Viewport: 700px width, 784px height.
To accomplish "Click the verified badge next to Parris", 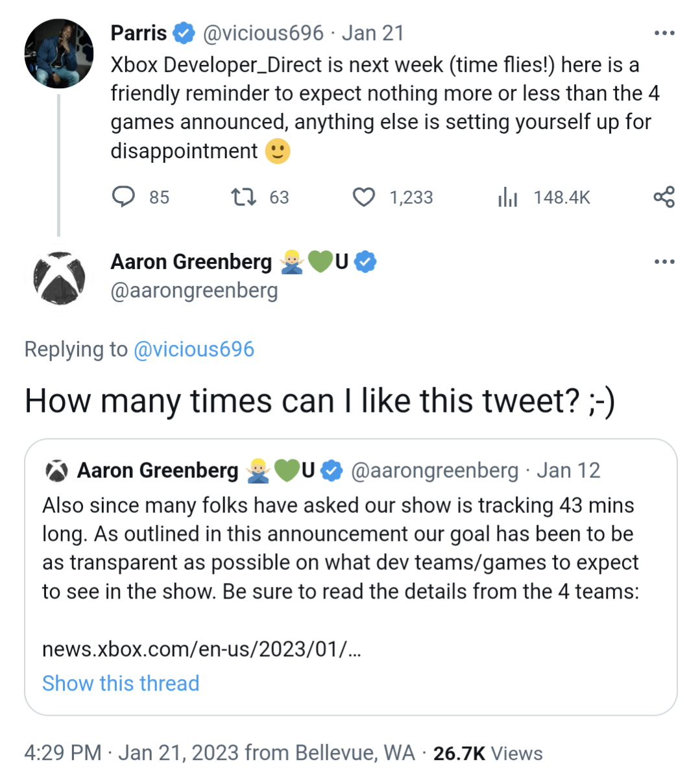I will pyautogui.click(x=184, y=33).
